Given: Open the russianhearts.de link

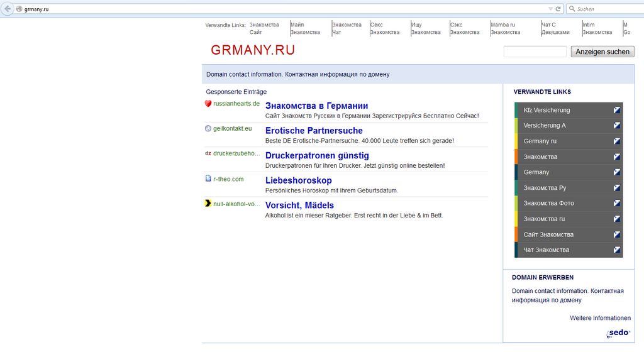Looking at the screenshot, I should [x=236, y=104].
